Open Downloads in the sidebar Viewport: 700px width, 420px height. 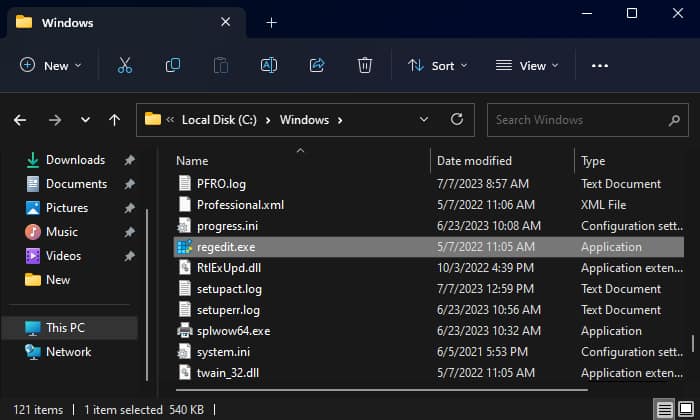click(x=75, y=160)
